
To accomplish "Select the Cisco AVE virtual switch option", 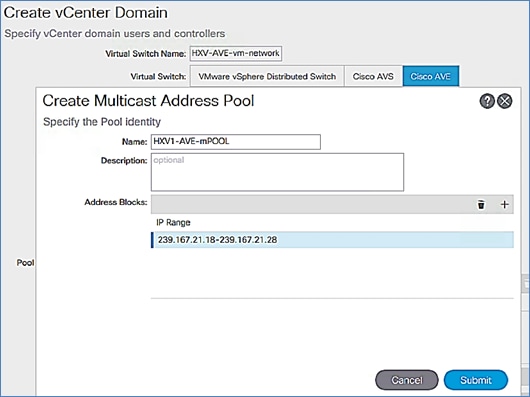I will coord(431,76).
